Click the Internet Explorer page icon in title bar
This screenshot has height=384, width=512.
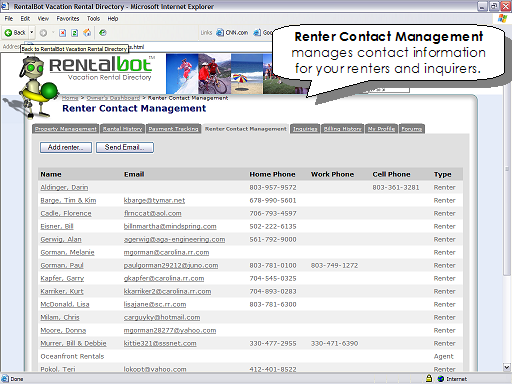5,6
